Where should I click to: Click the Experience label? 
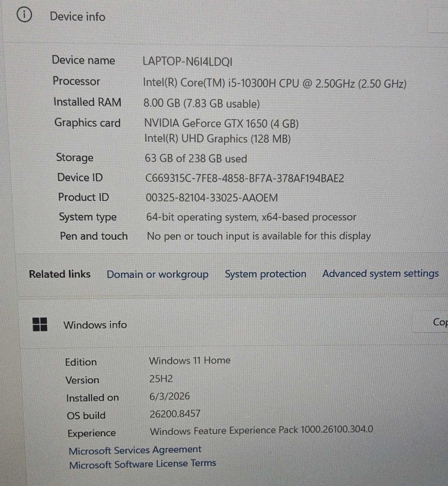tap(92, 433)
